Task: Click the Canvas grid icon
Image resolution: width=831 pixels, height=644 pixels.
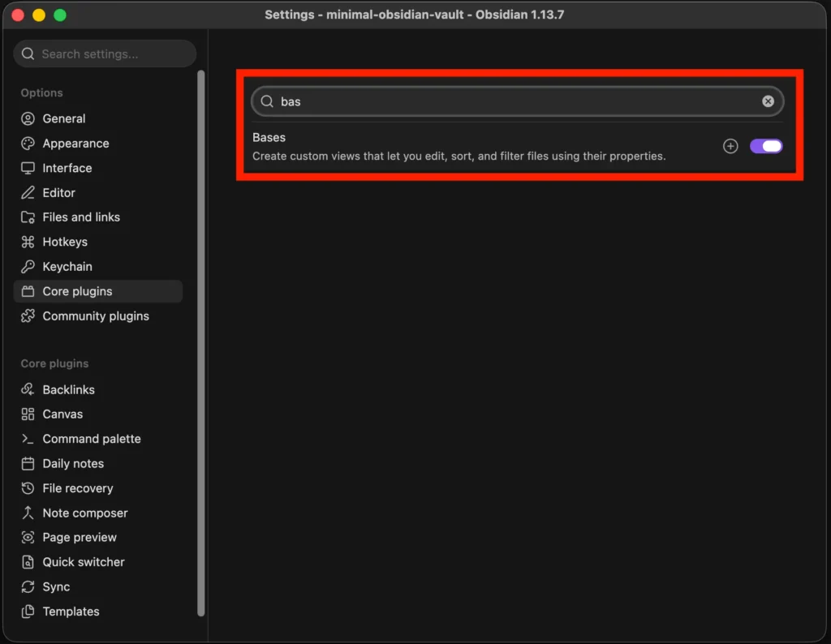Action: pos(28,414)
